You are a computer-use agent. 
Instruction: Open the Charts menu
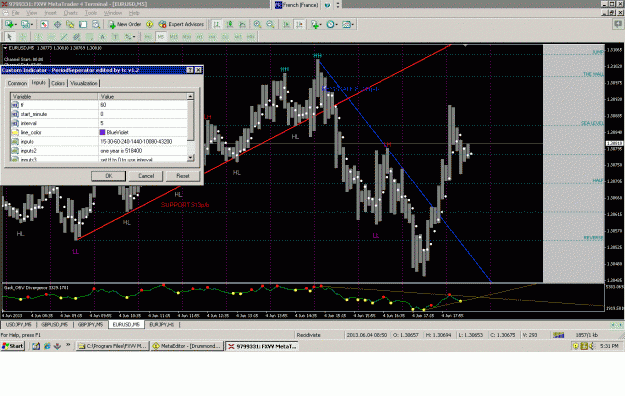tap(71, 13)
